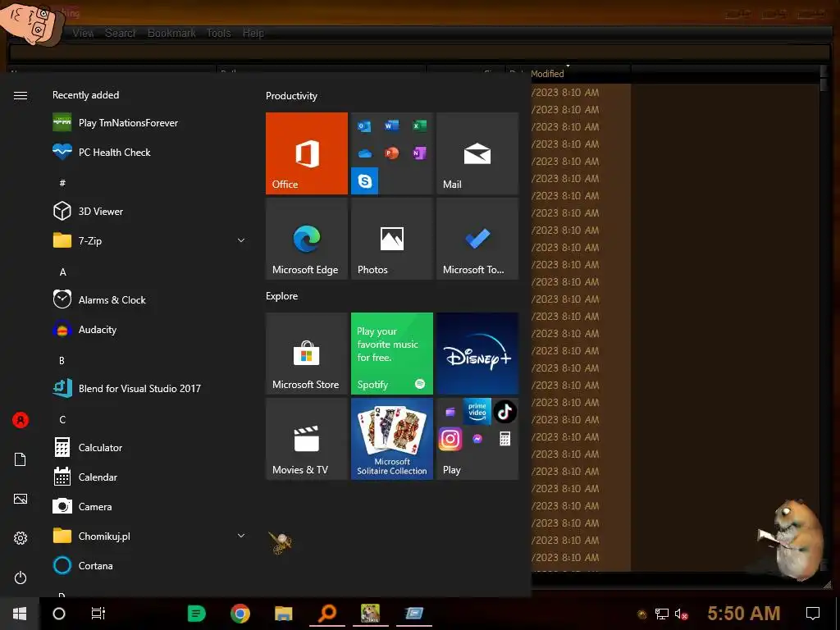Open the Spotify tile
The image size is (840, 630).
391,354
